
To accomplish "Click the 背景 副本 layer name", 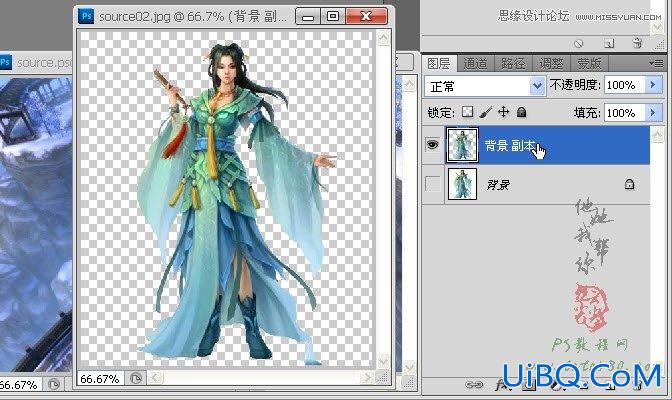I will point(510,145).
